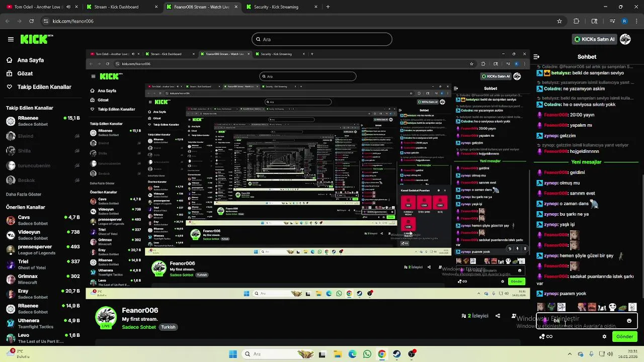Screen dimensions: 644x362
Task: Open recommended channel Levo
Action: click(x=43, y=338)
